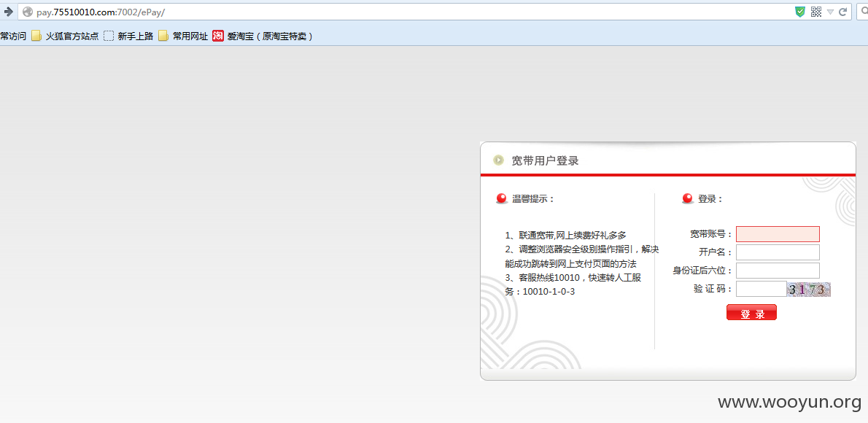Viewport: 868px width, 423px height.
Task: Click the 温馨提示 label
Action: [533, 199]
